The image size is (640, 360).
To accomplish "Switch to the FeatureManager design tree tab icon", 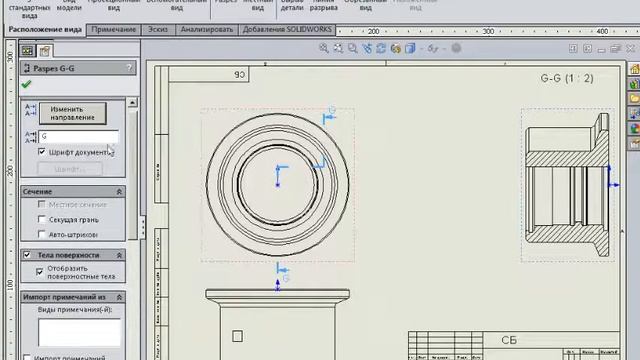I will 27,50.
